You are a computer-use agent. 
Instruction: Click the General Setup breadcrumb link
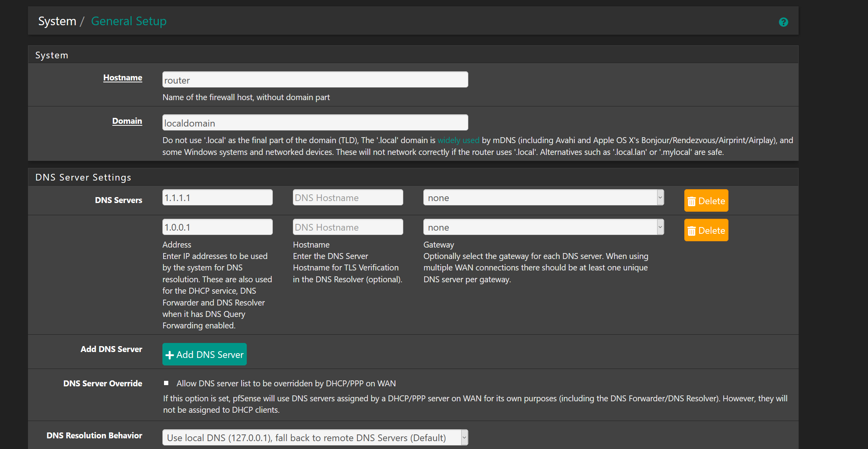coord(129,21)
